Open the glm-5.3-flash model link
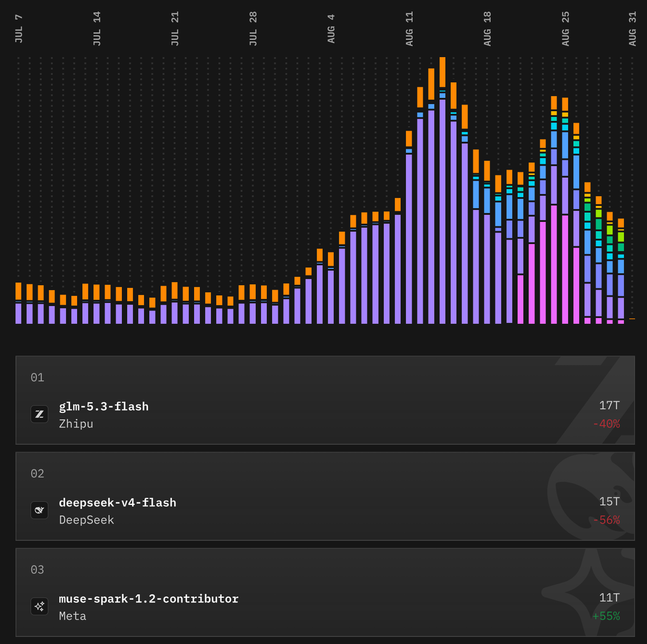Viewport: 647px width, 644px height. pyautogui.click(x=104, y=406)
